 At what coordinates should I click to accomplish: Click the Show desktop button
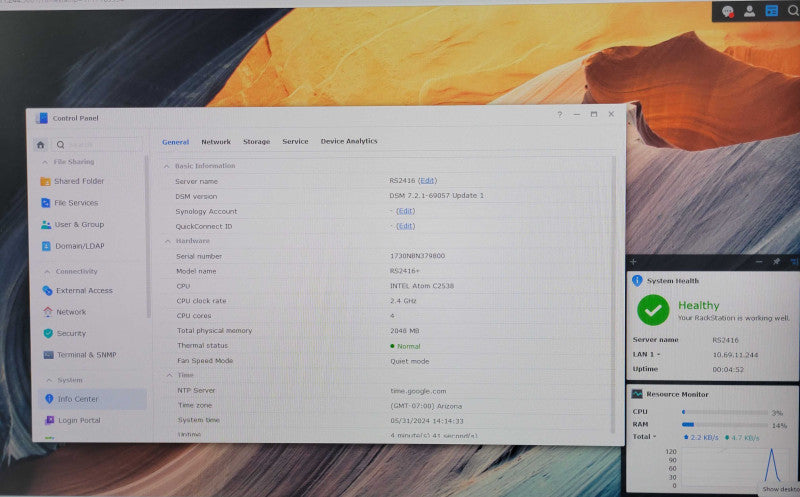[781, 489]
